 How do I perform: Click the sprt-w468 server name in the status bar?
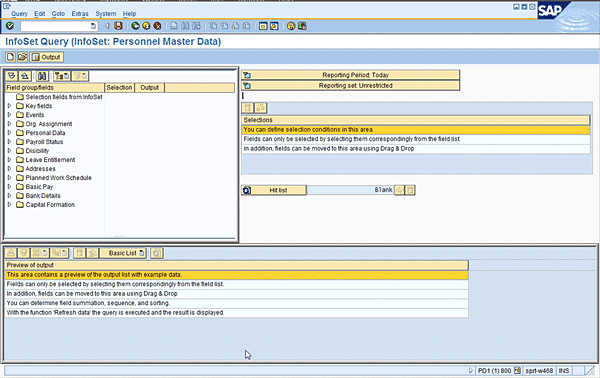(539, 370)
